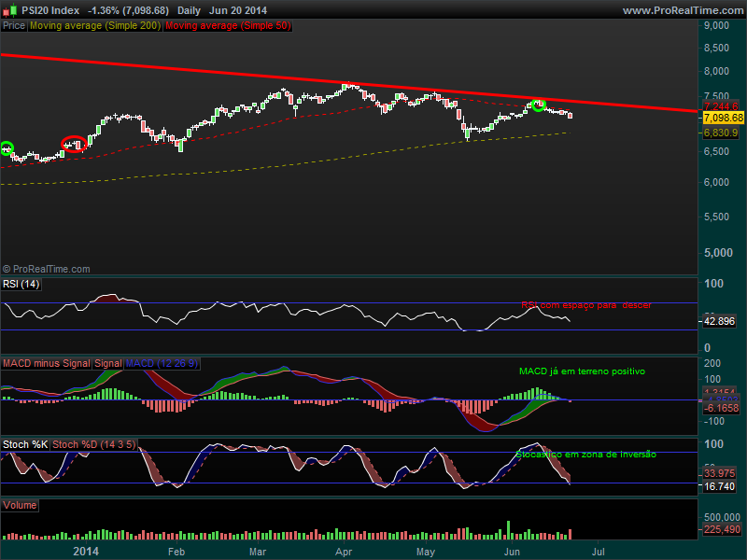This screenshot has width=747, height=560.
Task: Click the 6,000 price axis label
Action: pyautogui.click(x=716, y=182)
